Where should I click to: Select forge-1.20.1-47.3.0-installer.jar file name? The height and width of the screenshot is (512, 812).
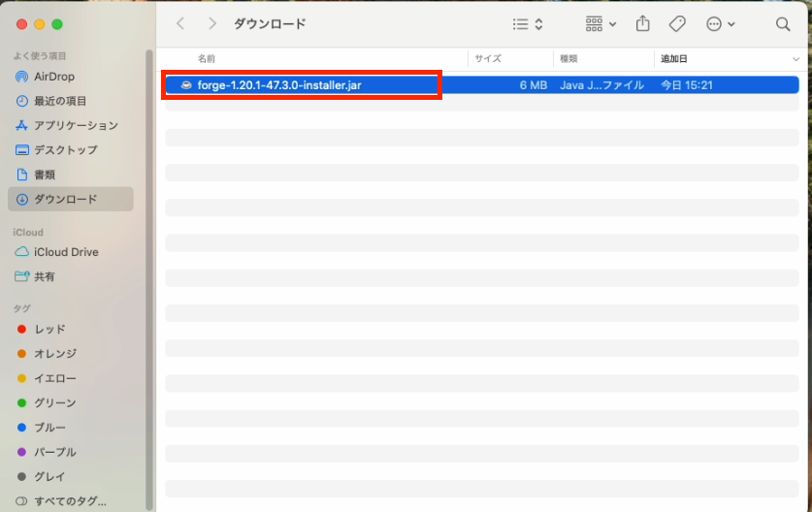(279, 85)
